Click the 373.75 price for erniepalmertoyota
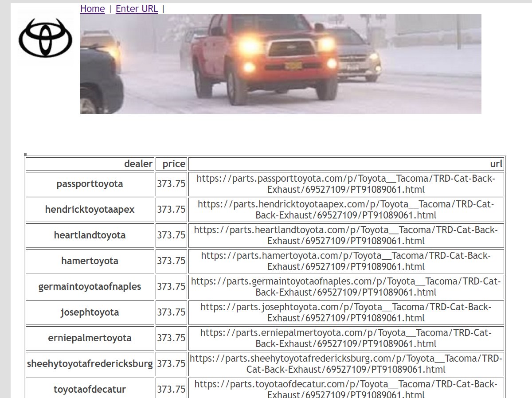532x398 pixels. pyautogui.click(x=171, y=338)
